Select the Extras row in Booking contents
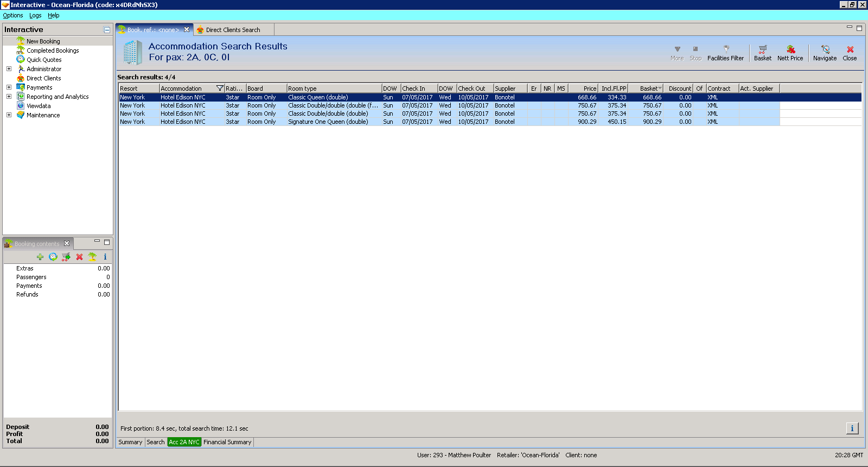 pos(58,268)
